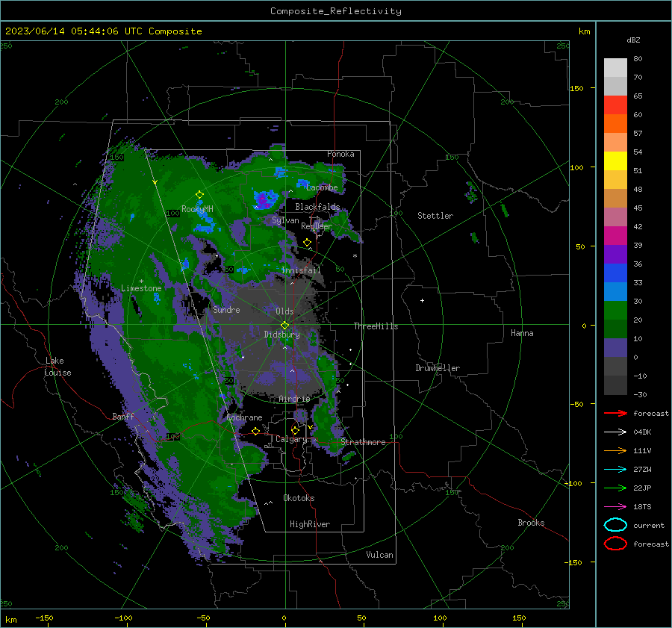Viewport: 672px width, 628px height.
Task: Click the RockyMH label
Action: (x=197, y=209)
